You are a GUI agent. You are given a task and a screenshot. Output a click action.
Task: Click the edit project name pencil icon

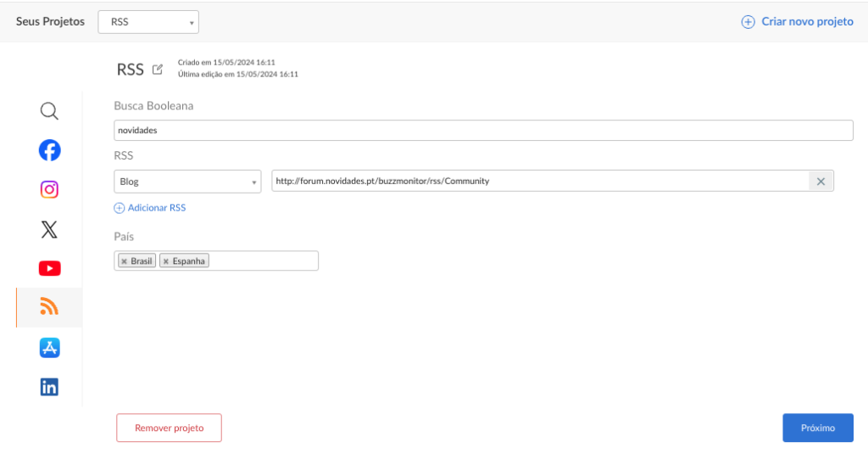(158, 70)
